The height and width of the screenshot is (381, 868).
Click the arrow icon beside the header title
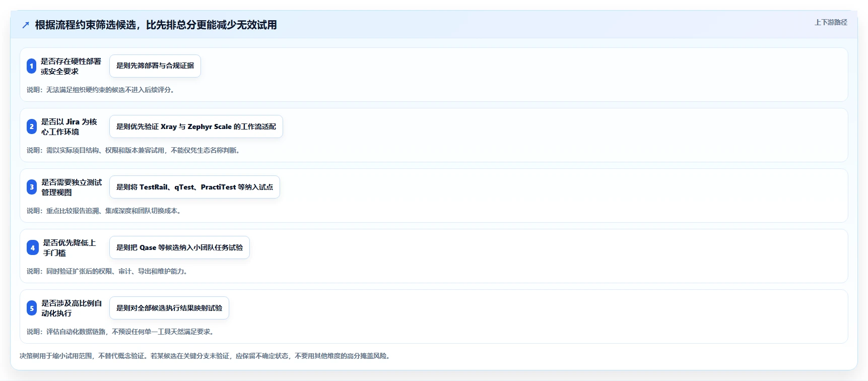click(26, 25)
